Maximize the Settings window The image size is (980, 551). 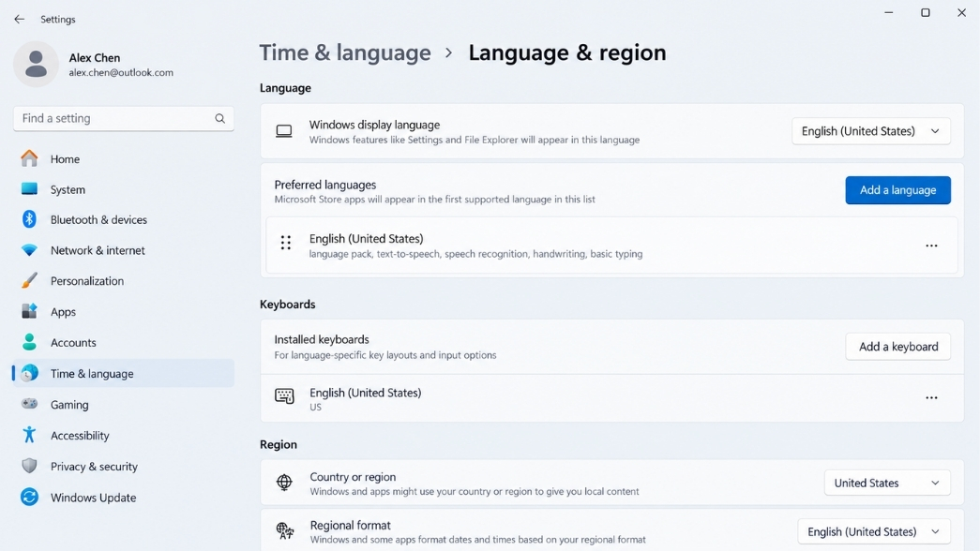coord(925,12)
